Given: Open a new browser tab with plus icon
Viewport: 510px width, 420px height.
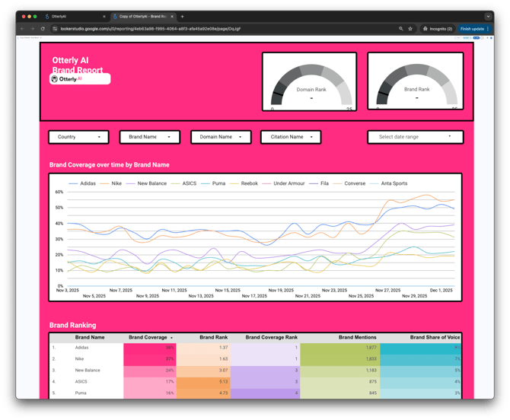Looking at the screenshot, I should pos(182,16).
